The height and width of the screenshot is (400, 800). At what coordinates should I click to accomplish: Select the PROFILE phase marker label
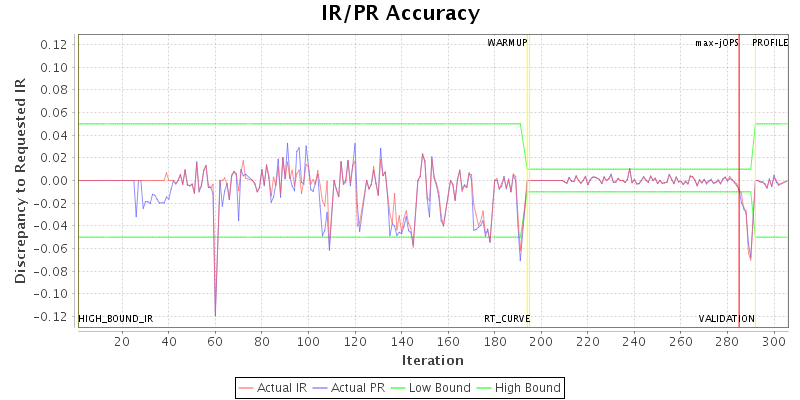coord(770,43)
